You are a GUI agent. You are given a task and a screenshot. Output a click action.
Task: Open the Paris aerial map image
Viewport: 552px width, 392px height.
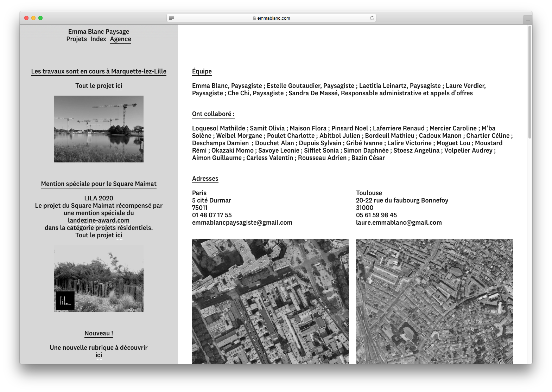point(270,301)
